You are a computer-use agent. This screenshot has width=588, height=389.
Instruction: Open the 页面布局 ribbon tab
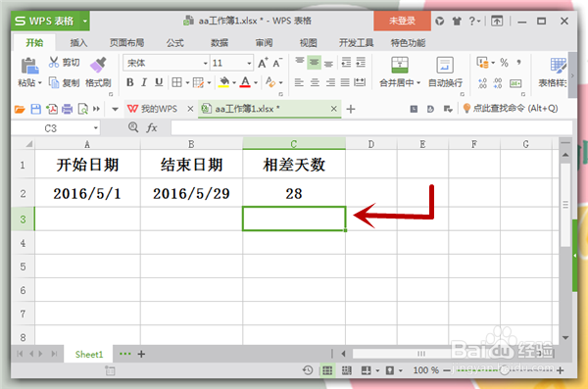click(126, 43)
